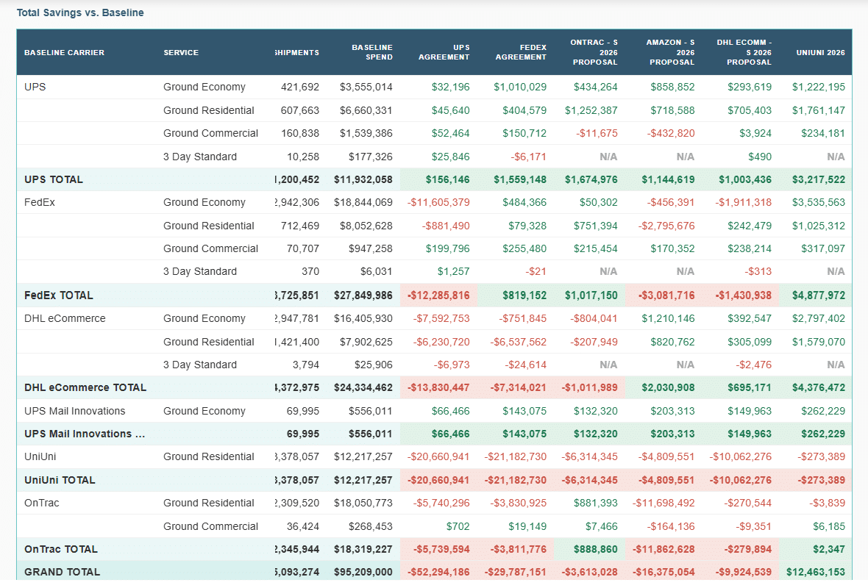Click the DHL eCommerce carrier cell
This screenshot has height=588, width=868.
click(x=65, y=318)
